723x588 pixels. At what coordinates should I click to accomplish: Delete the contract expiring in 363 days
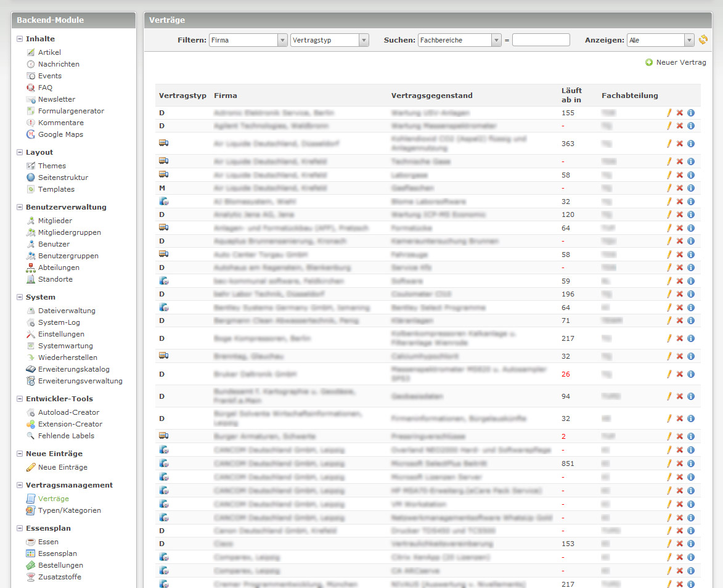click(x=680, y=144)
